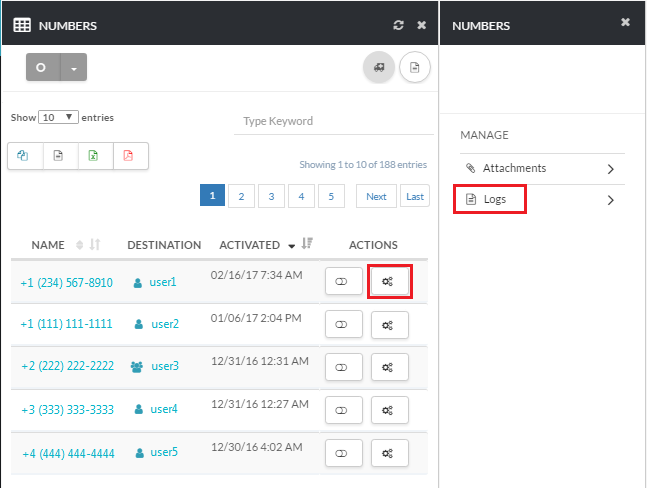Expand the gray bulk action dropdown arrow
Screen dimensions: 647x488
(x=74, y=68)
